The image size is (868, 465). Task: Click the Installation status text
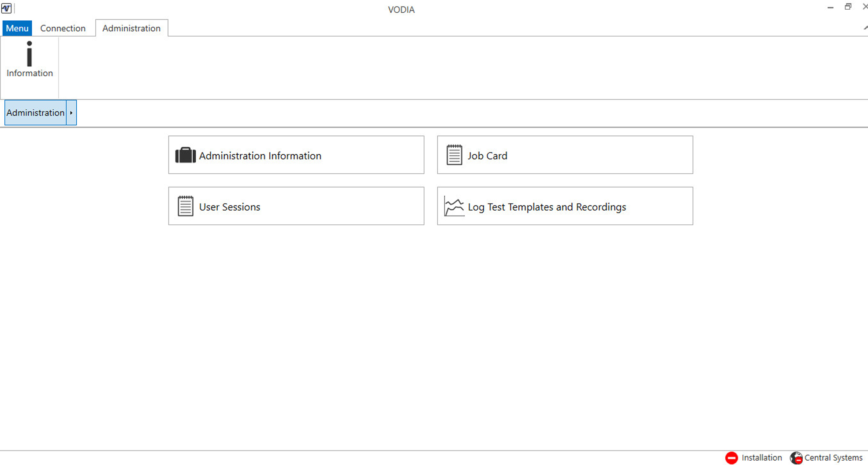761,458
